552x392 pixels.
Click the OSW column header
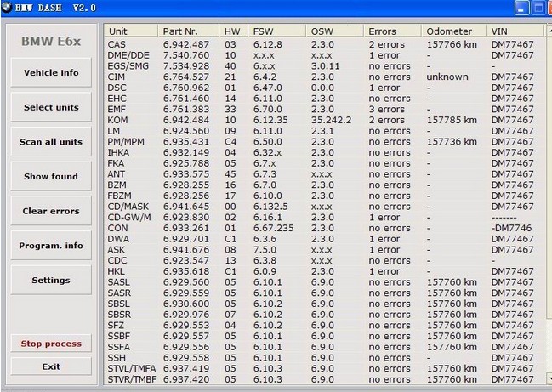tap(335, 31)
